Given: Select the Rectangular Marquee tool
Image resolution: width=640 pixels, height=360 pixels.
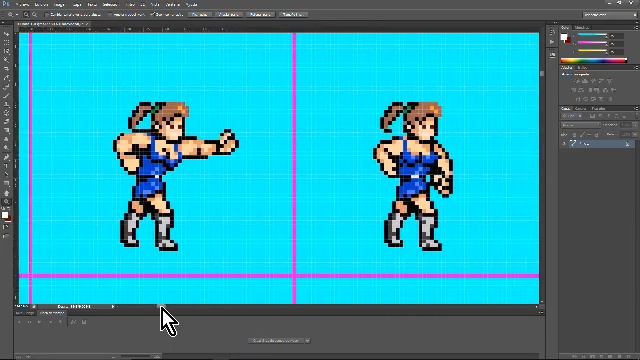Looking at the screenshot, I should point(6,42).
